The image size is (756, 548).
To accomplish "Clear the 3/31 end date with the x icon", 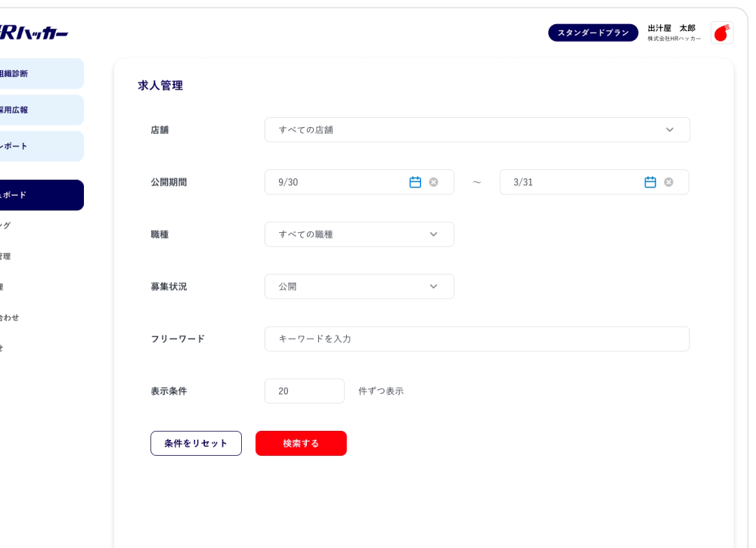I will pyautogui.click(x=668, y=182).
